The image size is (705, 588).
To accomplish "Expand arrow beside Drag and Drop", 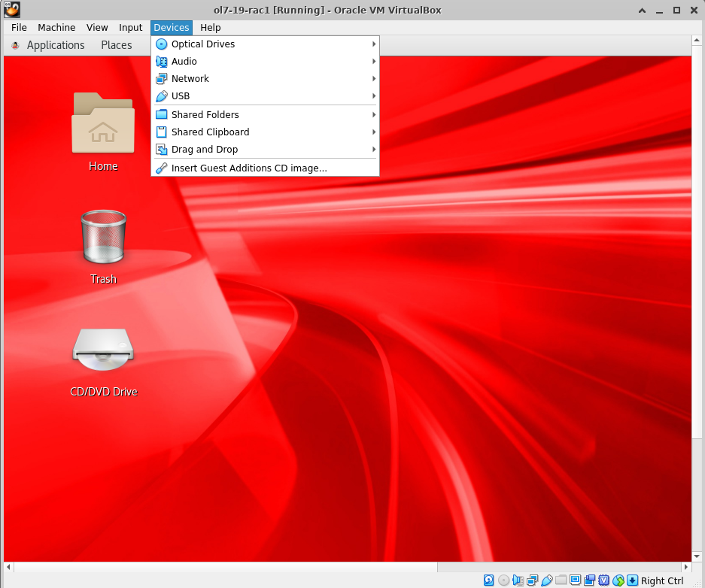I will tap(374, 149).
